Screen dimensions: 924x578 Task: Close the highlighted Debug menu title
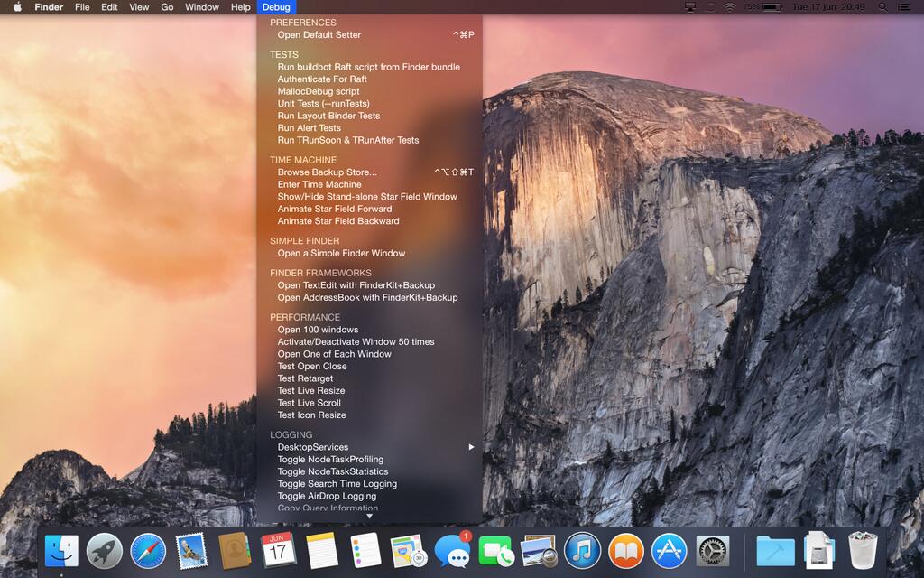tap(276, 7)
